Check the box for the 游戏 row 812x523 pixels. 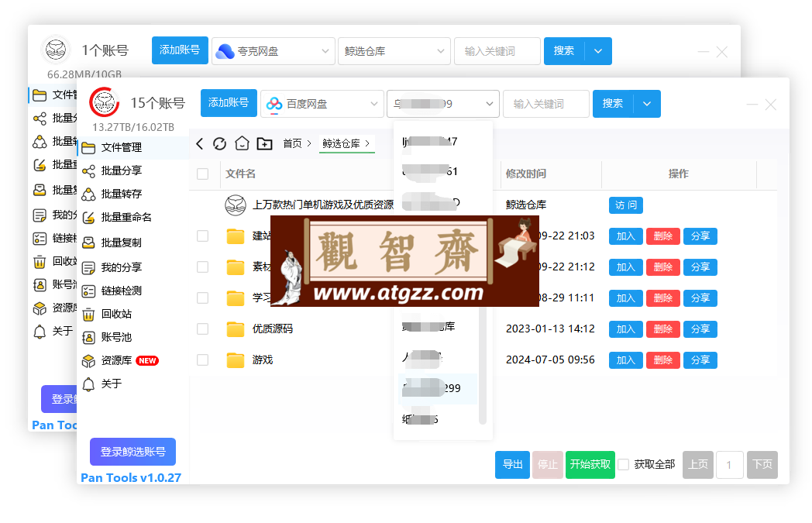[202, 360]
